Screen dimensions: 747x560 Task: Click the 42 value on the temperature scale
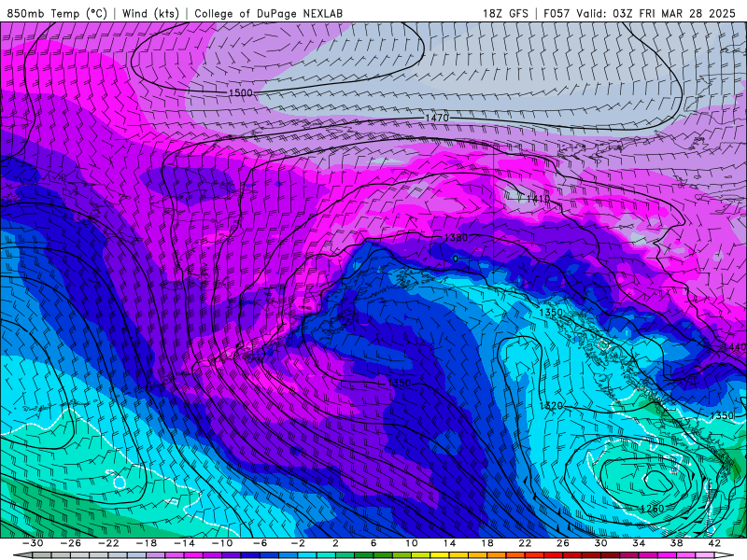714,543
